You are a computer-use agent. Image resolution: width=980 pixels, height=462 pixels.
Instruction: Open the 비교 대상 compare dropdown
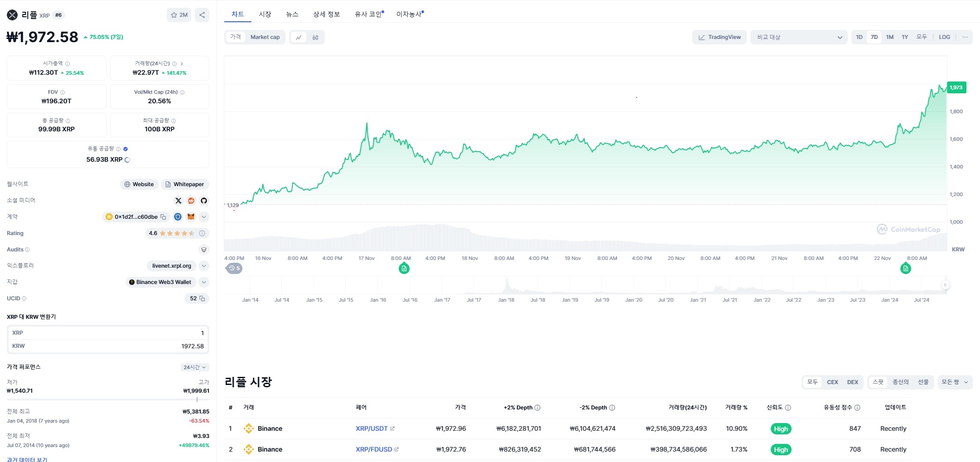pyautogui.click(x=799, y=37)
